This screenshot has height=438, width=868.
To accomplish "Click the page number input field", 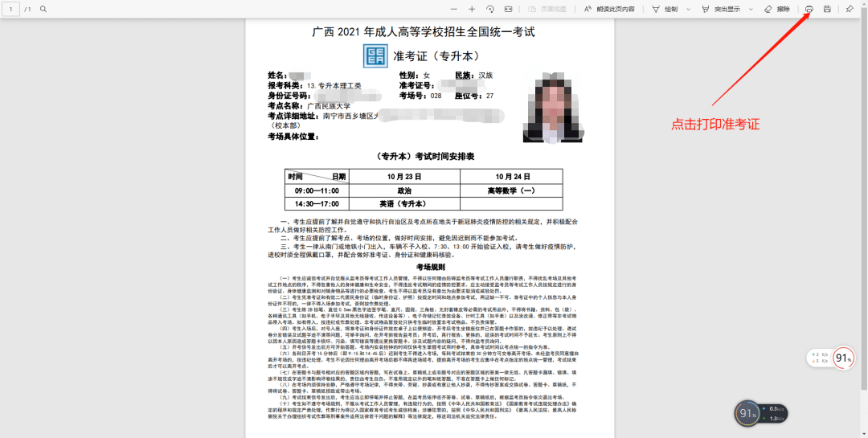I will [x=11, y=10].
